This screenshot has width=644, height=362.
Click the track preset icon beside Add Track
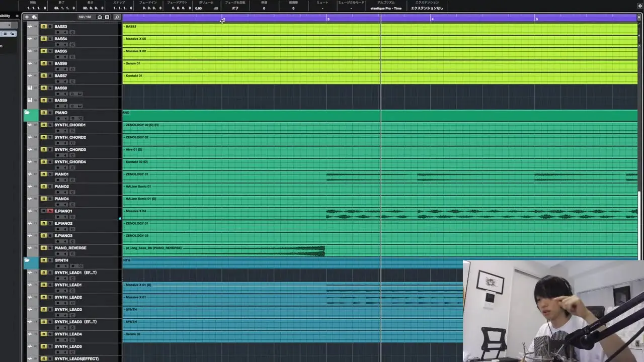click(34, 17)
